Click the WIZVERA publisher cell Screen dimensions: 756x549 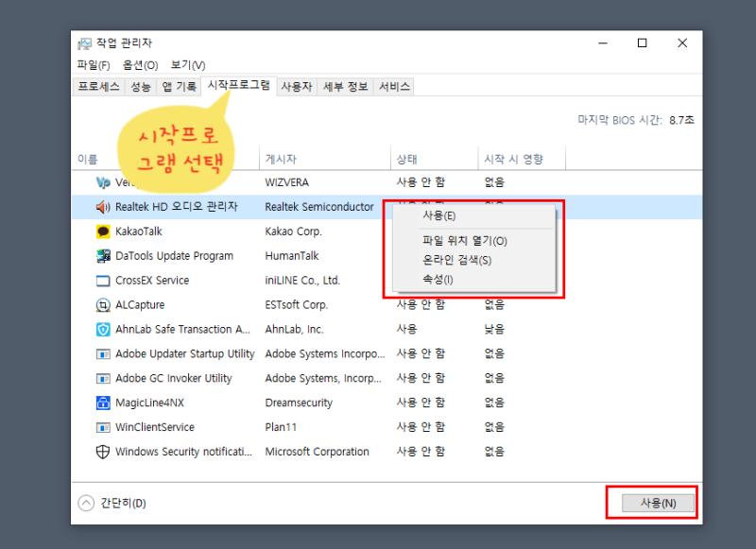point(287,182)
